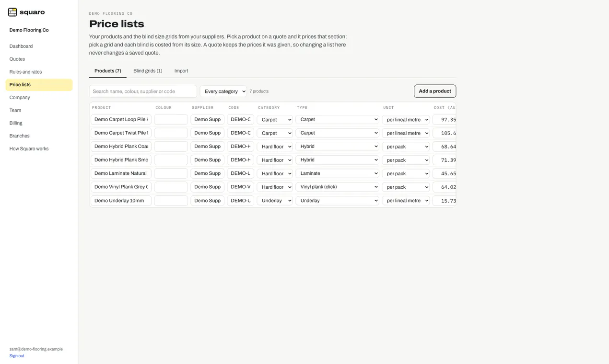Image resolution: width=609 pixels, height=364 pixels.
Task: Edit the cost field showing 45.65
Action: [445, 173]
